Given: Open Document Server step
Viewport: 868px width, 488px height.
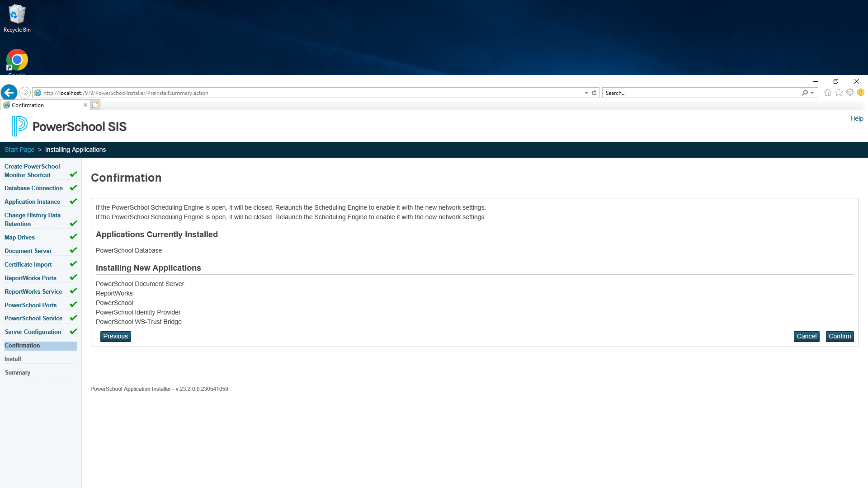Looking at the screenshot, I should pyautogui.click(x=28, y=251).
